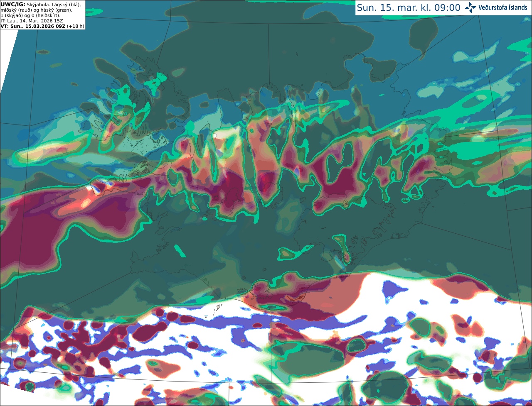
Task: Click the 'Veðurstofa Íslands' name text
Action: click(502, 7)
